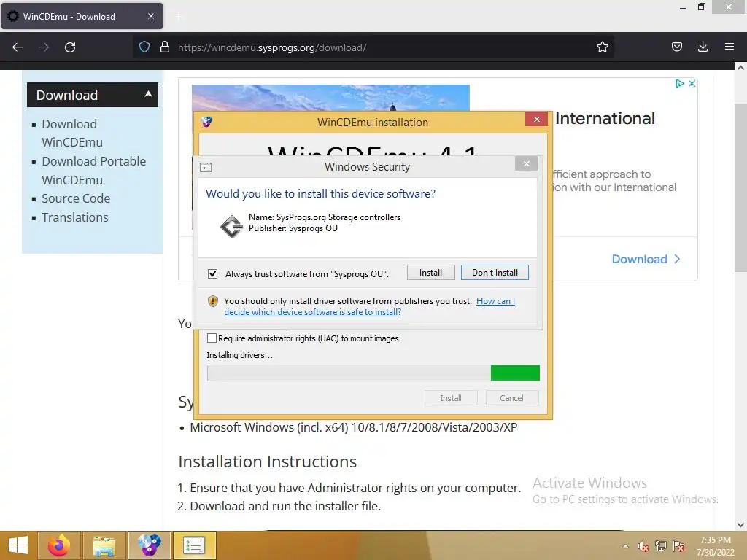Click the scrollbar up arrow
The height and width of the screenshot is (560, 747).
click(x=740, y=68)
